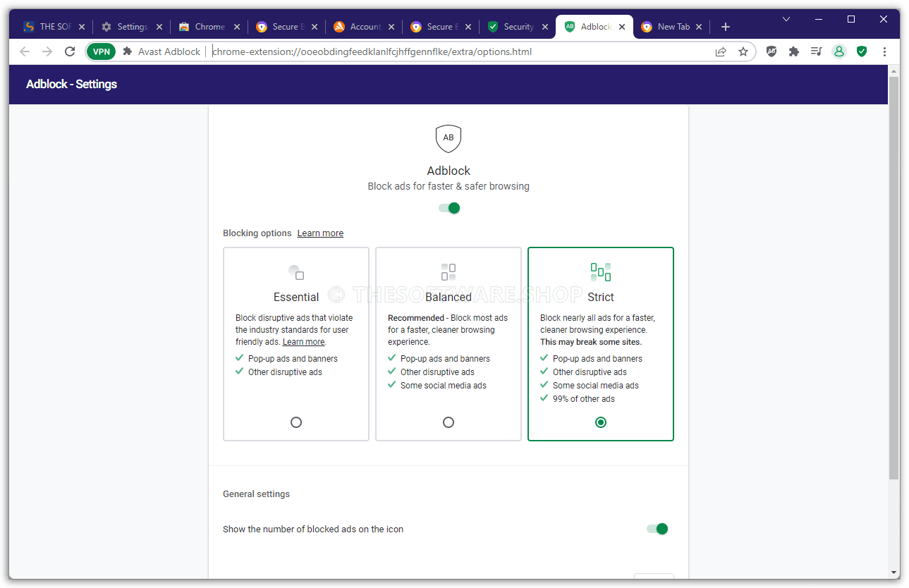Click the Strict blocking icon
Screen dimensions: 909x588
point(601,272)
